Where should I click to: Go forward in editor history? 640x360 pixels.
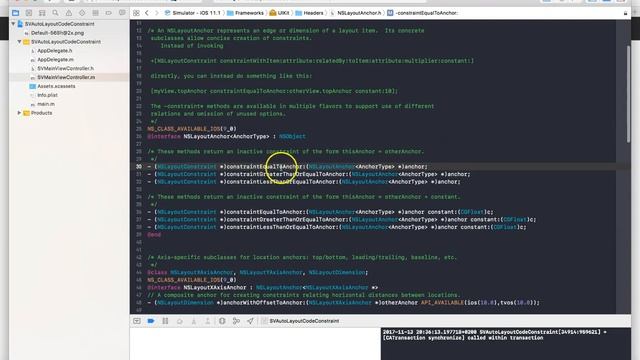click(x=156, y=13)
